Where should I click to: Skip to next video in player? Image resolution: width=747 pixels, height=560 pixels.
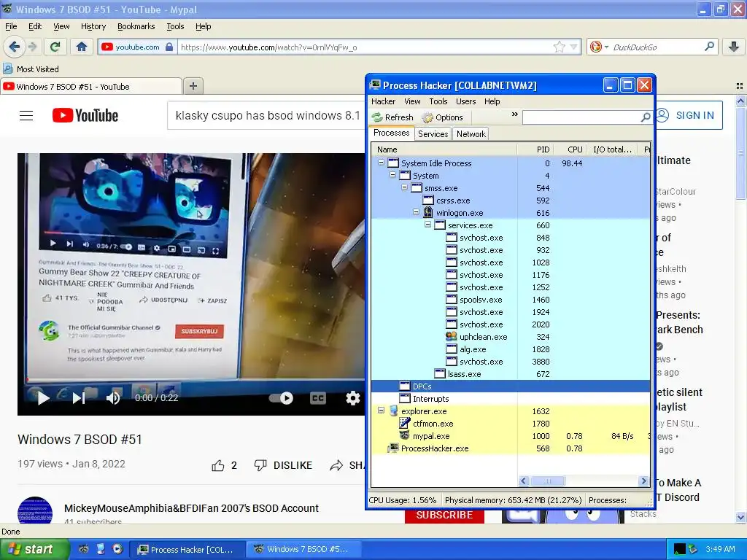coord(79,398)
